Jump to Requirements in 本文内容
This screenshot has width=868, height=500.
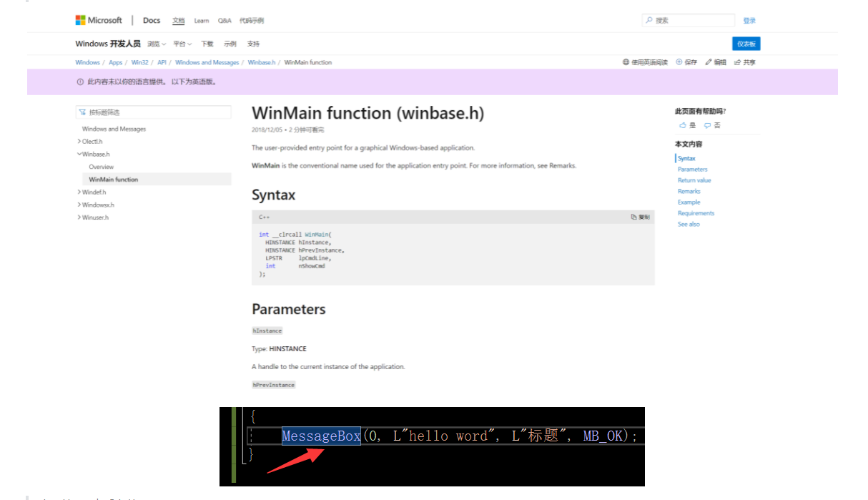coord(696,213)
